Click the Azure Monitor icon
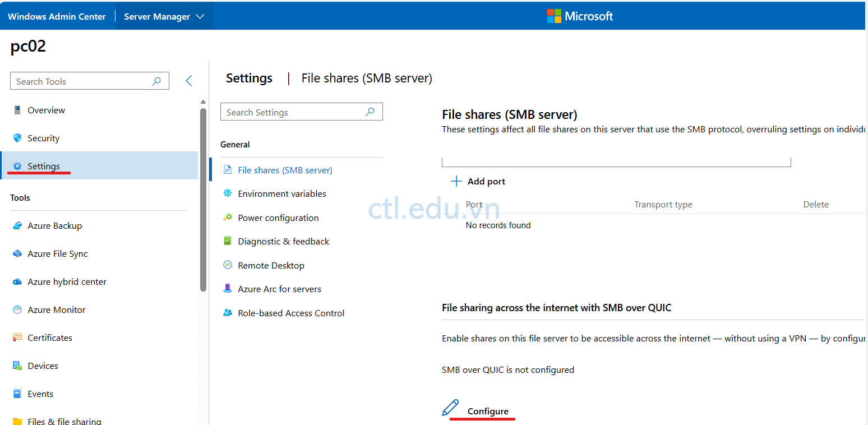This screenshot has height=425, width=868. [x=19, y=309]
